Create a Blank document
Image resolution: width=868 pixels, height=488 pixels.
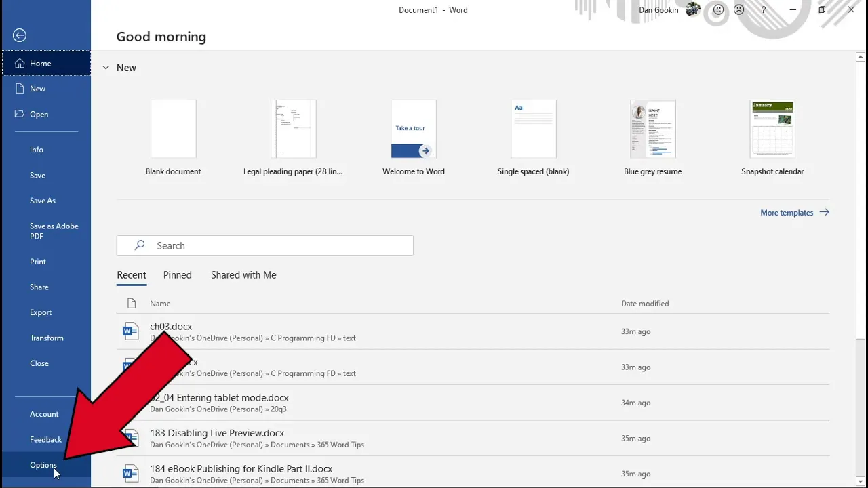pyautogui.click(x=174, y=138)
